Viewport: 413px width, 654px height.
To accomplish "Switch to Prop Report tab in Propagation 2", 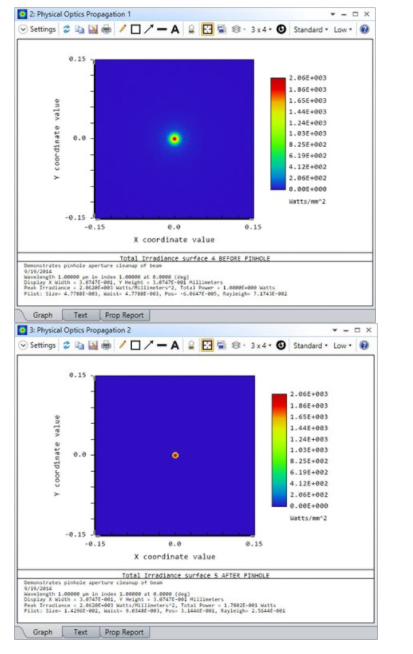I will click(x=124, y=632).
